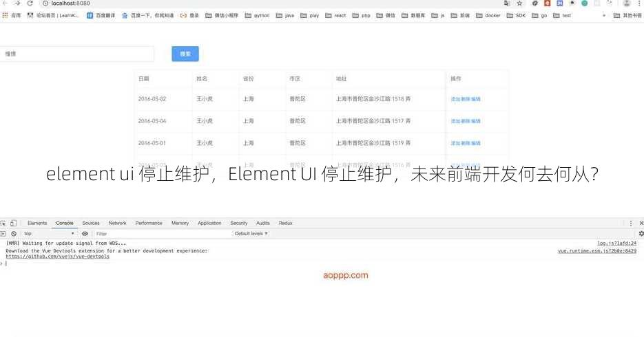Screen dimensions: 644x337
Task: Toggle the DevTools device toolbar icon
Action: (x=13, y=224)
